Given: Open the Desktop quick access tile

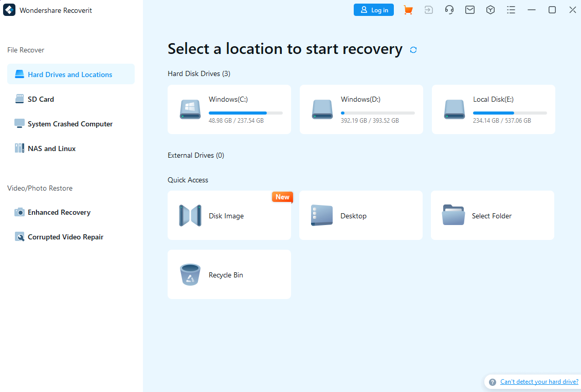Looking at the screenshot, I should click(360, 215).
